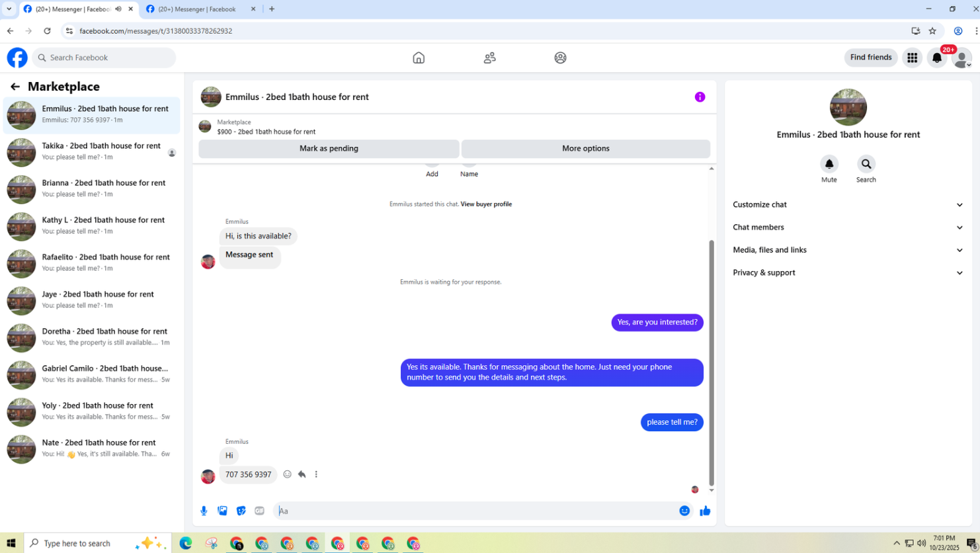Viewport: 980px width, 553px height.
Task: Open the Facebook Home icon
Action: (x=419, y=58)
